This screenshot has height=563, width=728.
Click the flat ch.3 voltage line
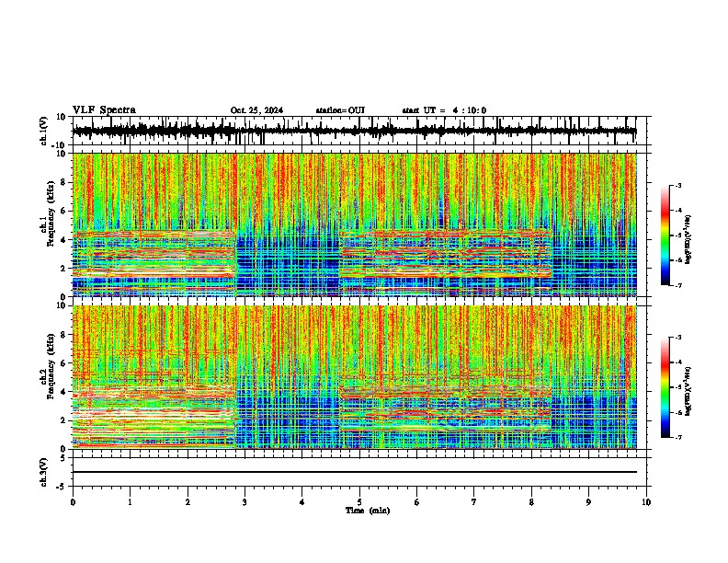click(x=354, y=472)
